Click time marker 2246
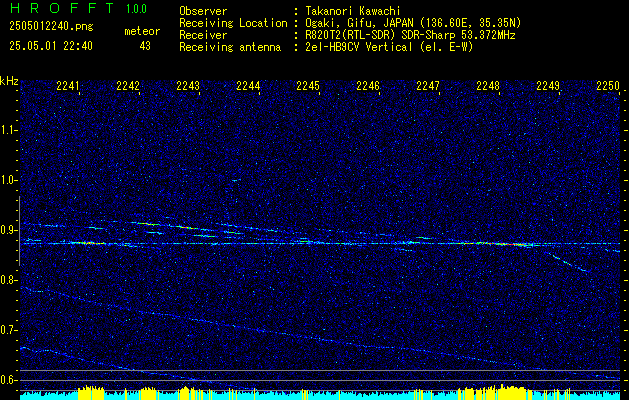Viewport: 629px width, 400px height. click(368, 86)
